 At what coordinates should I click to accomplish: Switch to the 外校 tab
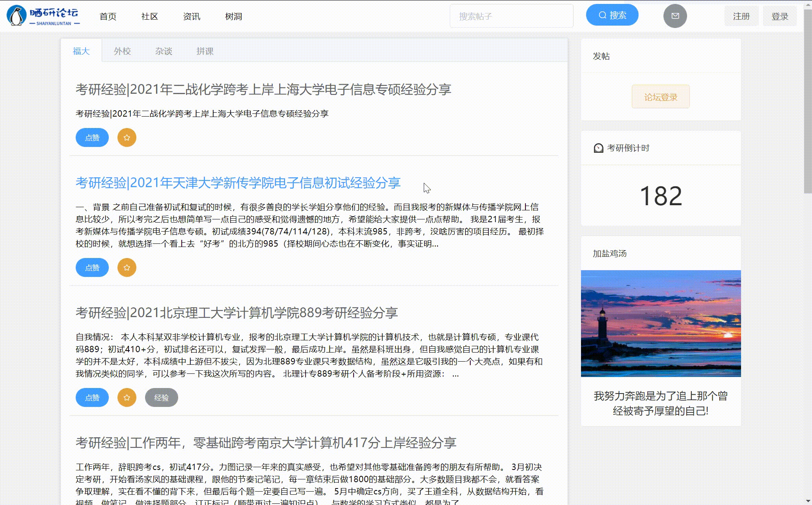(x=122, y=51)
